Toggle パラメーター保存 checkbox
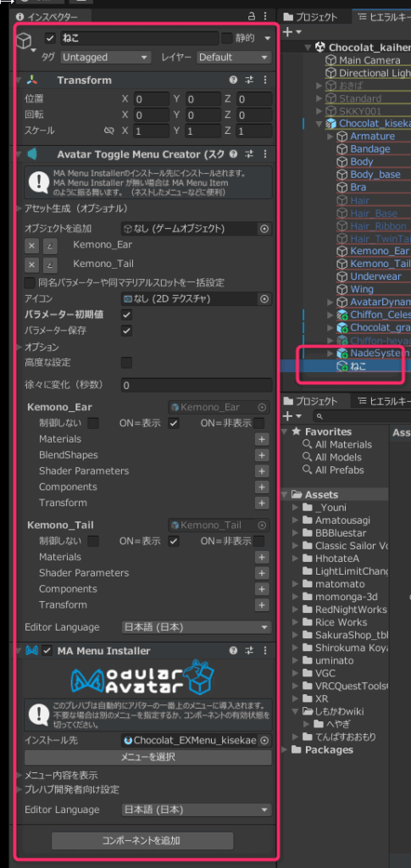 (x=126, y=331)
